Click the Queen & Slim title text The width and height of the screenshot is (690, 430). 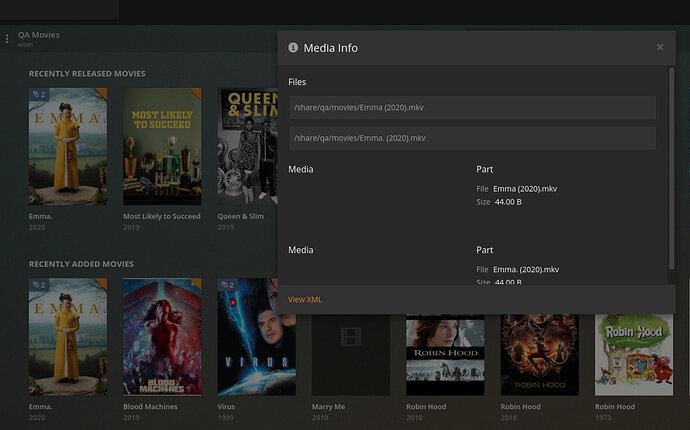coord(240,216)
